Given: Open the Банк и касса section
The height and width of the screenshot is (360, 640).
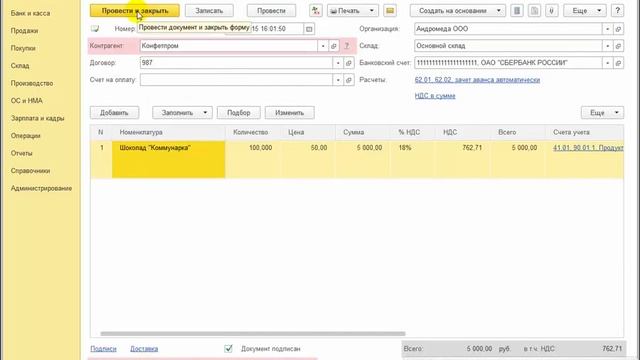Looking at the screenshot, I should point(30,13).
